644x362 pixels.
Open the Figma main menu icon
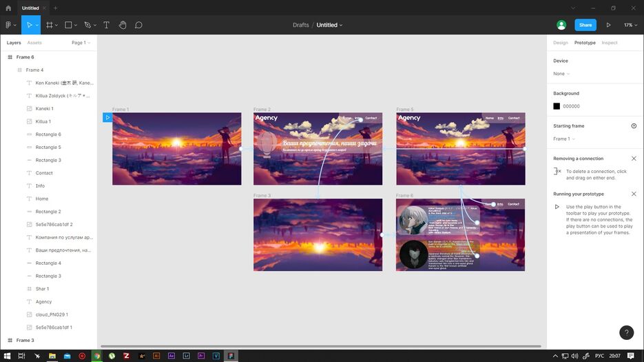tap(8, 25)
